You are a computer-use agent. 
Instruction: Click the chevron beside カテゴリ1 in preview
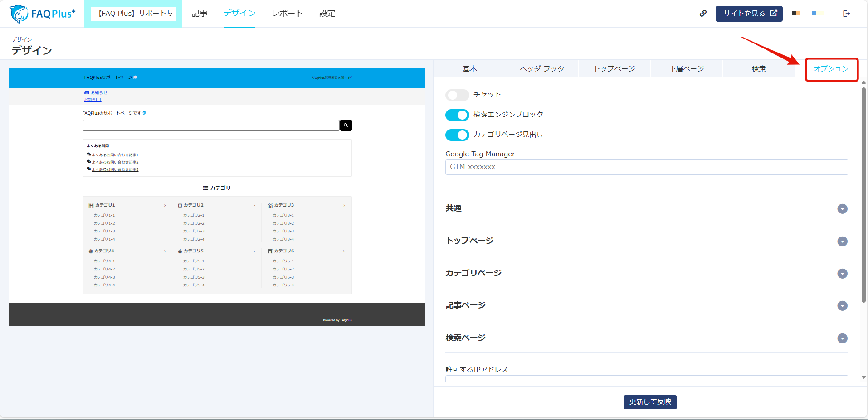pyautogui.click(x=165, y=206)
